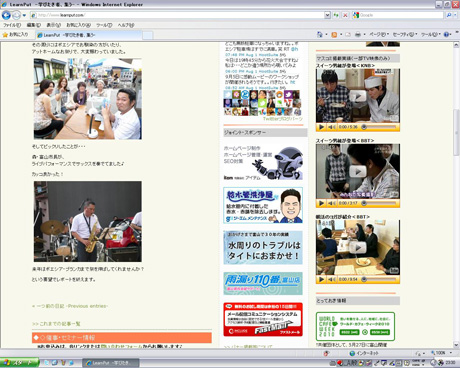Click the green Refresh page icon
This screenshot has height=368, width=460.
(336, 15)
